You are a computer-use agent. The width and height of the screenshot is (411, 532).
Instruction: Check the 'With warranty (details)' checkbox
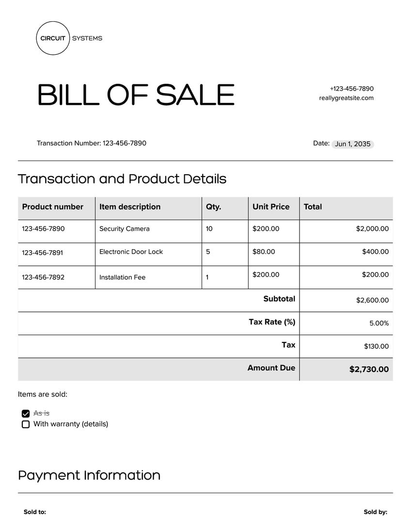click(x=25, y=424)
